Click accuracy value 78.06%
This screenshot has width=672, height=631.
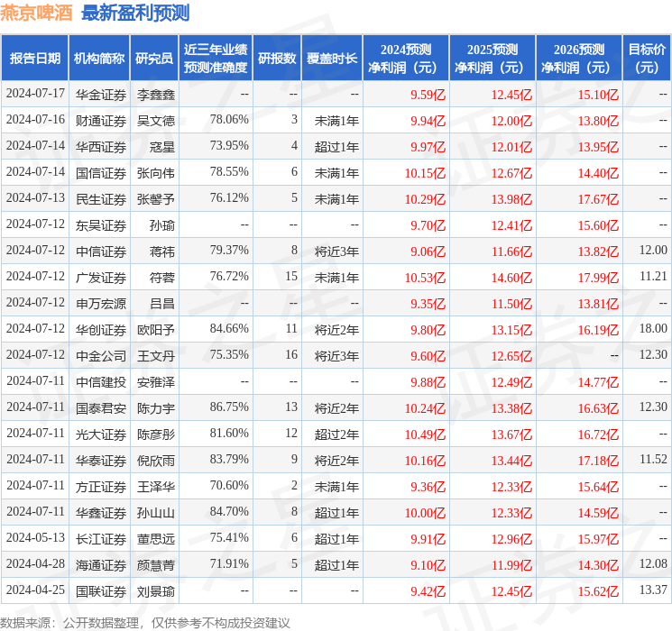pyautogui.click(x=229, y=120)
